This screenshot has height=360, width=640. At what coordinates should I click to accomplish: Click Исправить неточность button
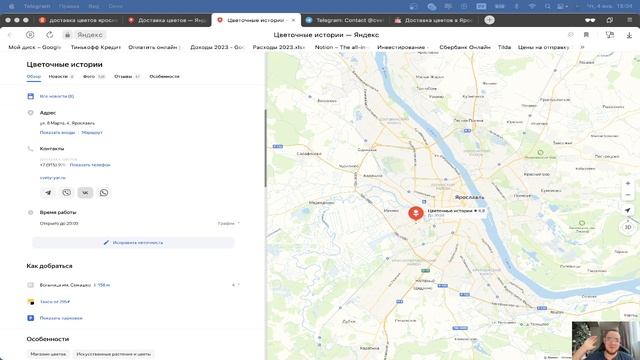pos(133,242)
